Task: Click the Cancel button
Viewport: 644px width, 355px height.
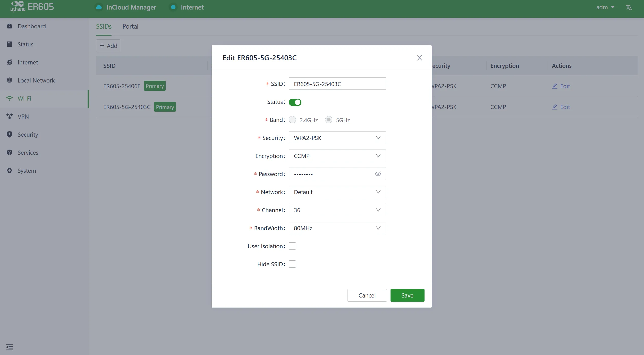Action: point(367,295)
